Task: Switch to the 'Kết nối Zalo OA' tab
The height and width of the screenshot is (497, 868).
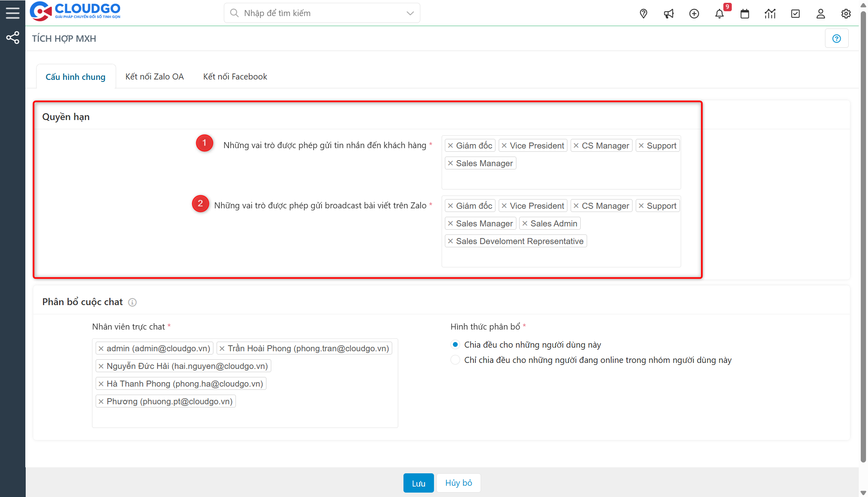Action: click(x=154, y=76)
